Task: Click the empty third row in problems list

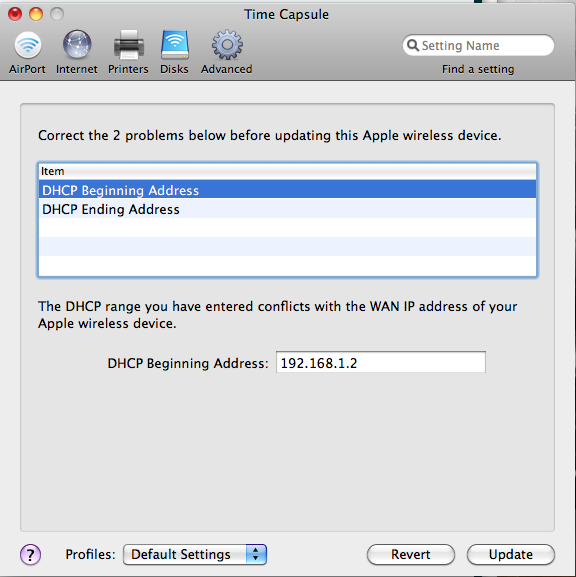Action: click(x=287, y=228)
